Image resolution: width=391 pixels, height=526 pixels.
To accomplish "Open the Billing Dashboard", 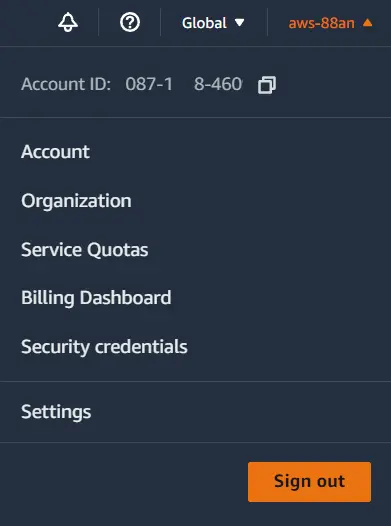I will point(96,298).
